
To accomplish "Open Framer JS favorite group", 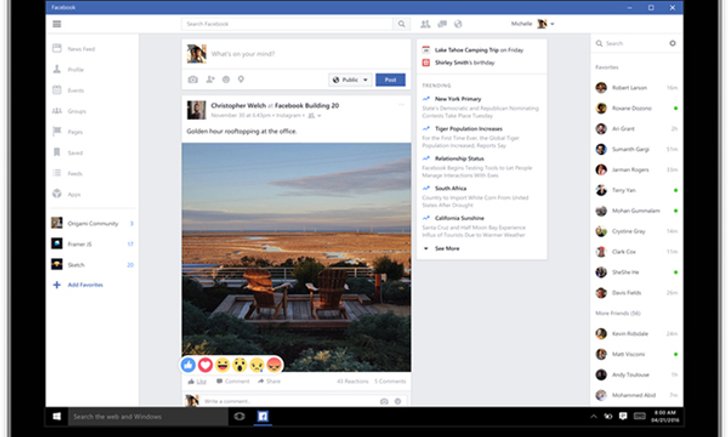I will point(92,244).
